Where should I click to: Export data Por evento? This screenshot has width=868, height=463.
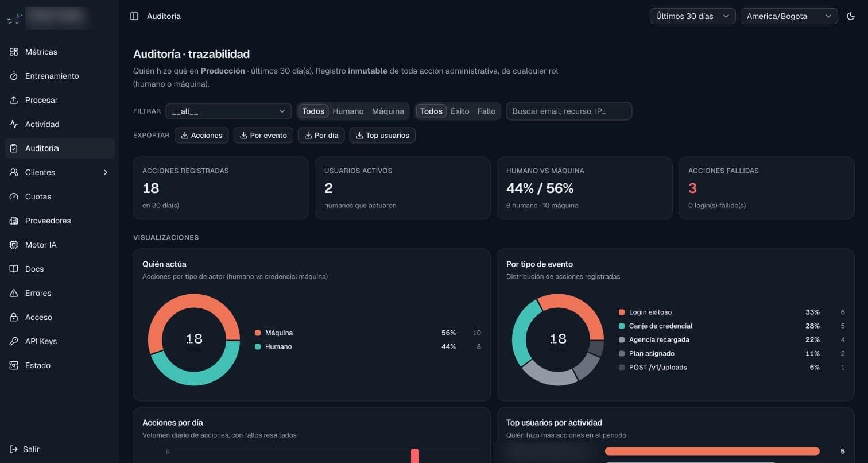tap(263, 136)
